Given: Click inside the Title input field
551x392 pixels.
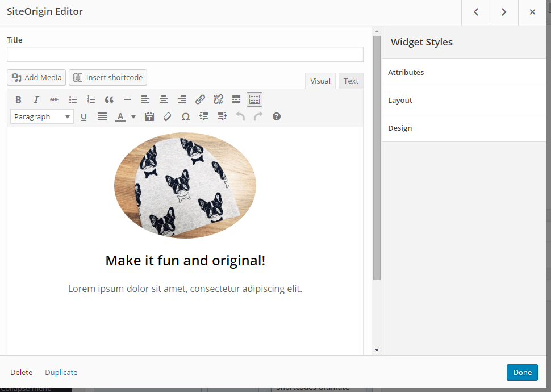Looking at the screenshot, I should [185, 54].
